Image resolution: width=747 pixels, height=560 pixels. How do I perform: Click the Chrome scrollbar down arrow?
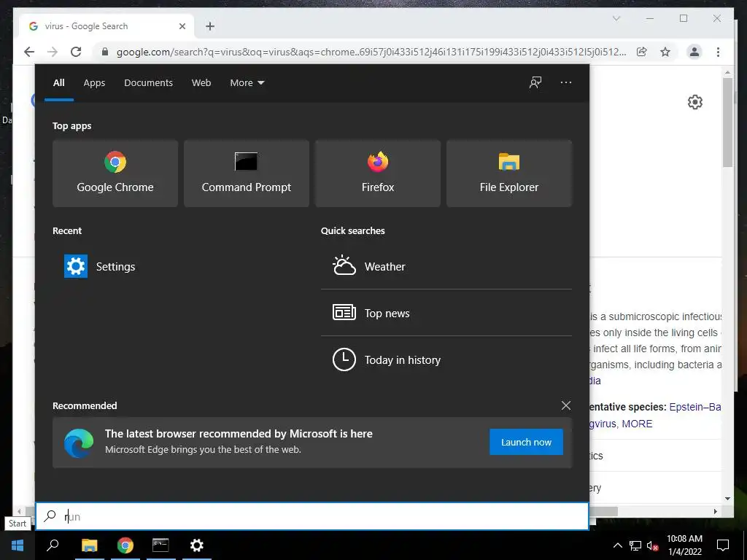[x=727, y=499]
